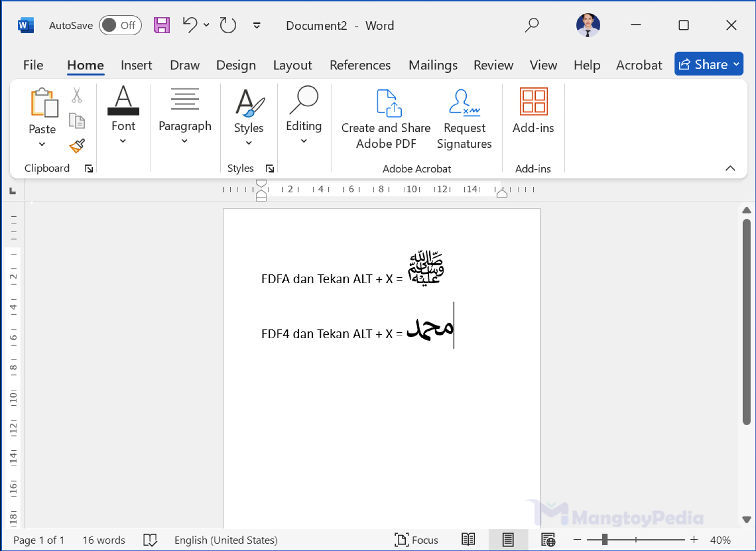This screenshot has width=756, height=551.
Task: Click the Format Painter brush icon
Action: pos(77,146)
